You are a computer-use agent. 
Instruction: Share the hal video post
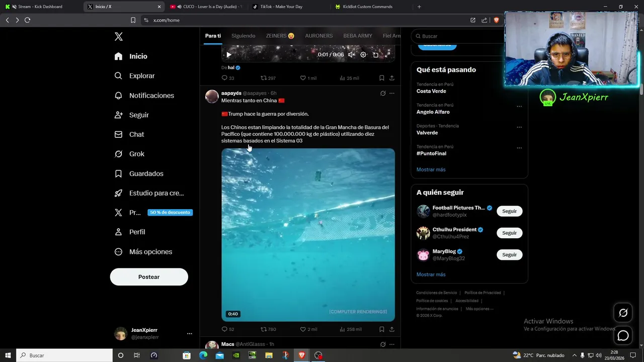click(392, 78)
